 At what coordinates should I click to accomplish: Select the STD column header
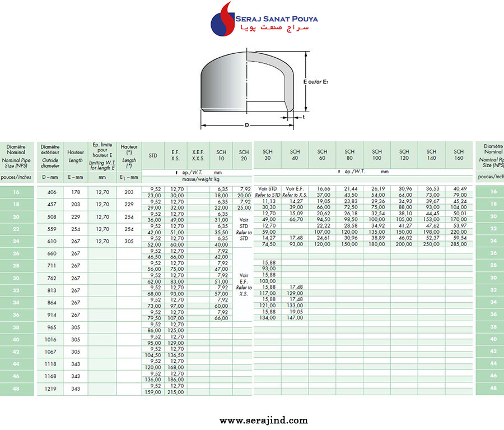(153, 155)
